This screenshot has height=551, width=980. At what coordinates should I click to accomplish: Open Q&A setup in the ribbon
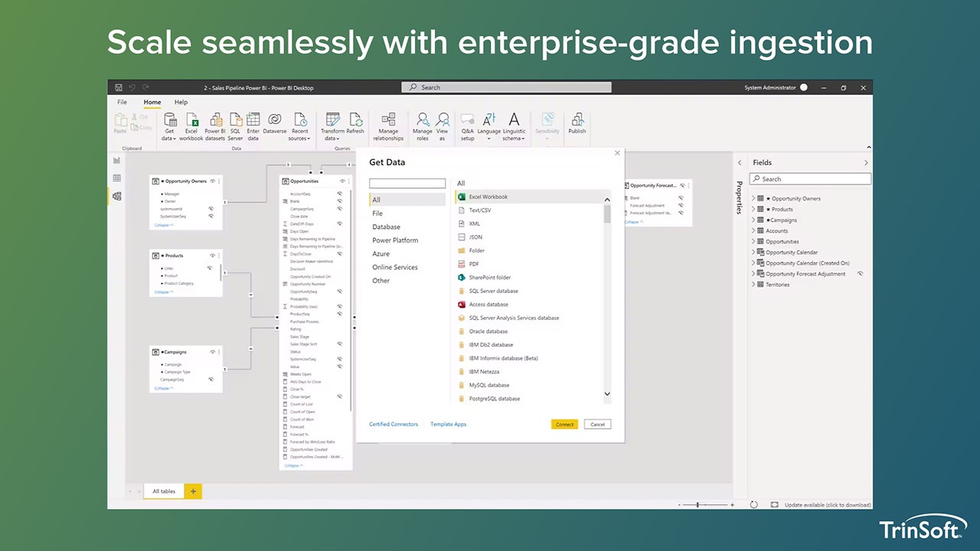coord(467,126)
